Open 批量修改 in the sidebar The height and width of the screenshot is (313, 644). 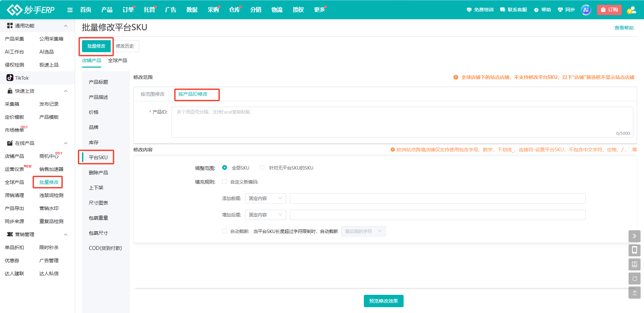pos(49,182)
